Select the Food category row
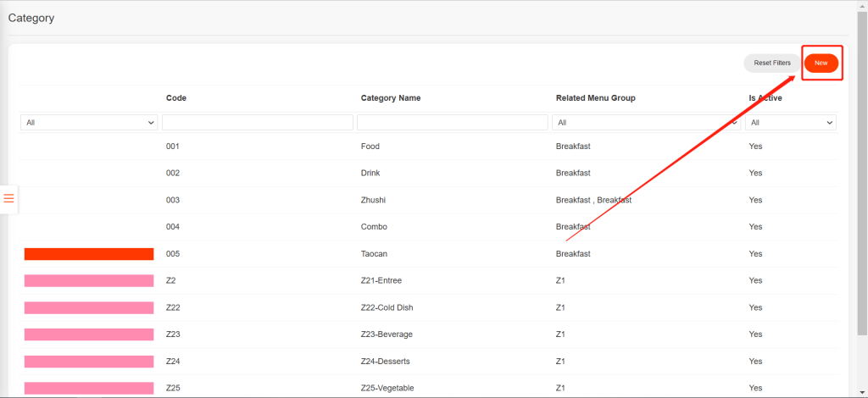The image size is (868, 398). click(x=370, y=146)
